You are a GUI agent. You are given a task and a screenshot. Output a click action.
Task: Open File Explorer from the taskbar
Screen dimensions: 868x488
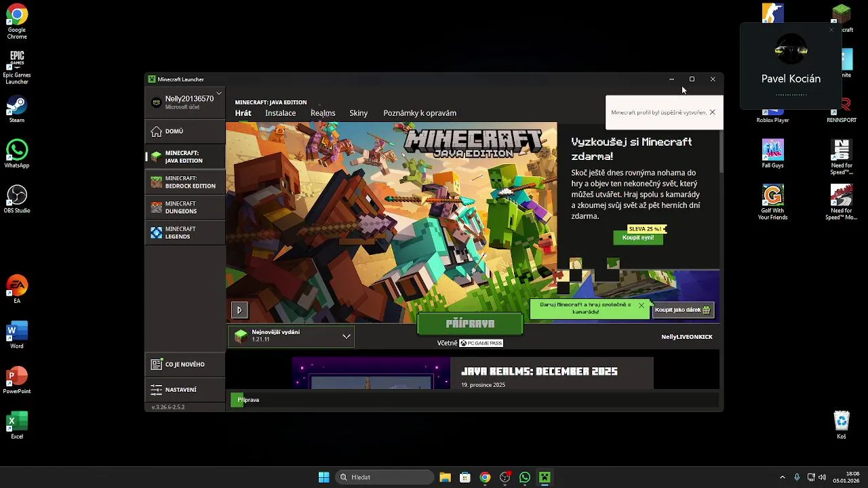tap(445, 477)
